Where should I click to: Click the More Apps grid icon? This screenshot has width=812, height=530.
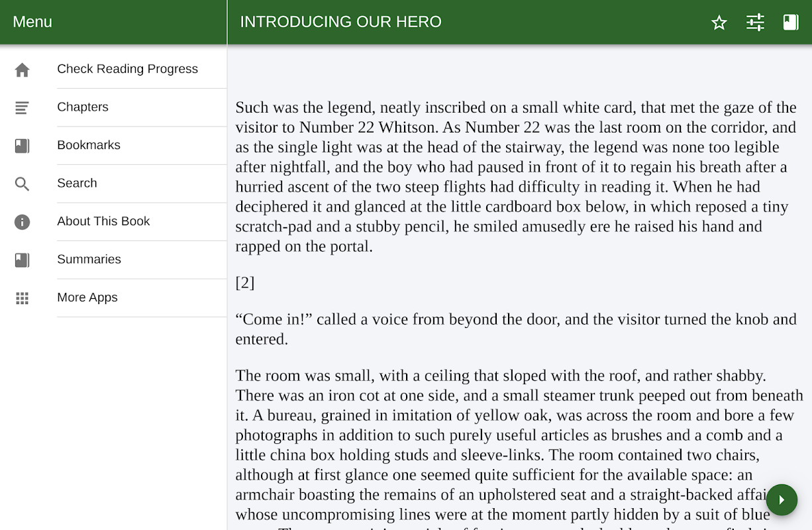(23, 298)
